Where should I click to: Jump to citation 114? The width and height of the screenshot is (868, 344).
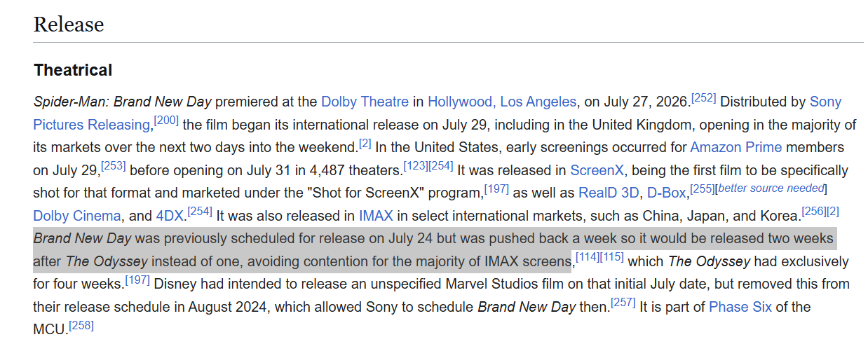pos(587,257)
